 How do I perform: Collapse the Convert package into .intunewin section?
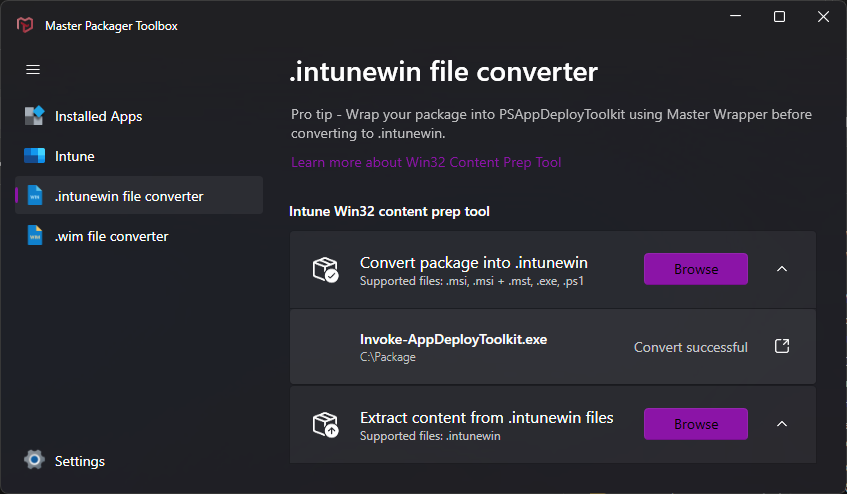tap(782, 269)
